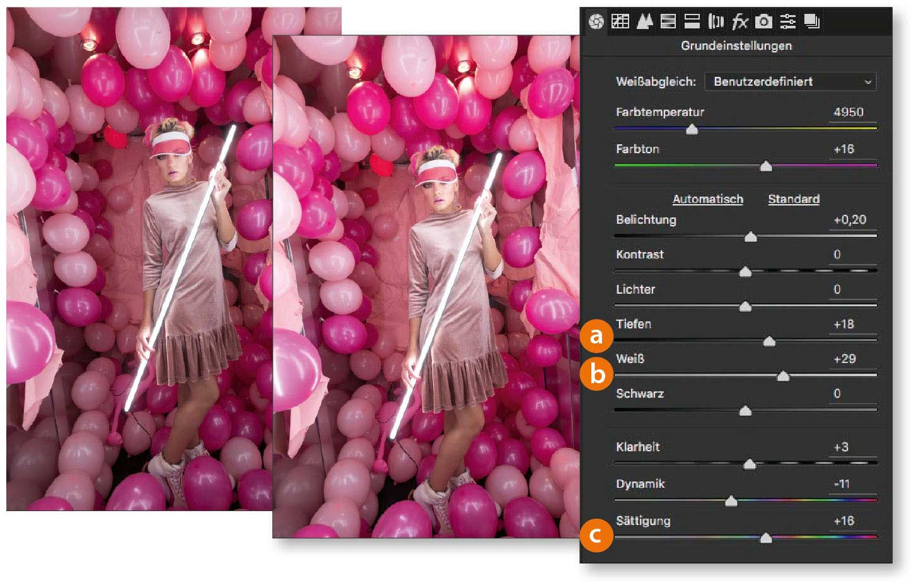Click the Farbtemperatur slider handle
The image size is (916, 588).
(692, 129)
